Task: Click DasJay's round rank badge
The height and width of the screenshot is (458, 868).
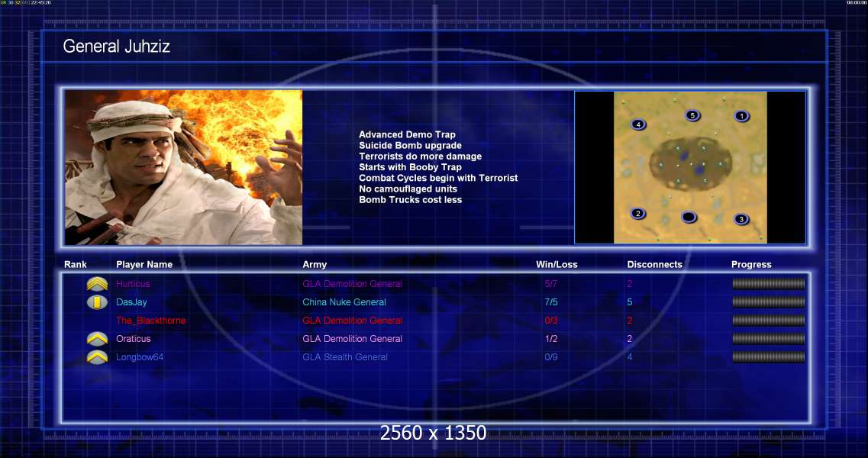Action: tap(98, 302)
